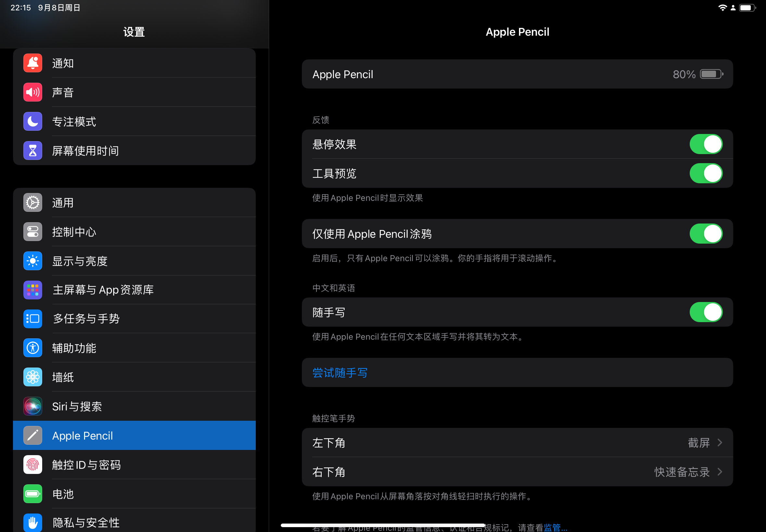Click the Touch ID fingerprint icon
The height and width of the screenshot is (532, 766).
pyautogui.click(x=33, y=465)
